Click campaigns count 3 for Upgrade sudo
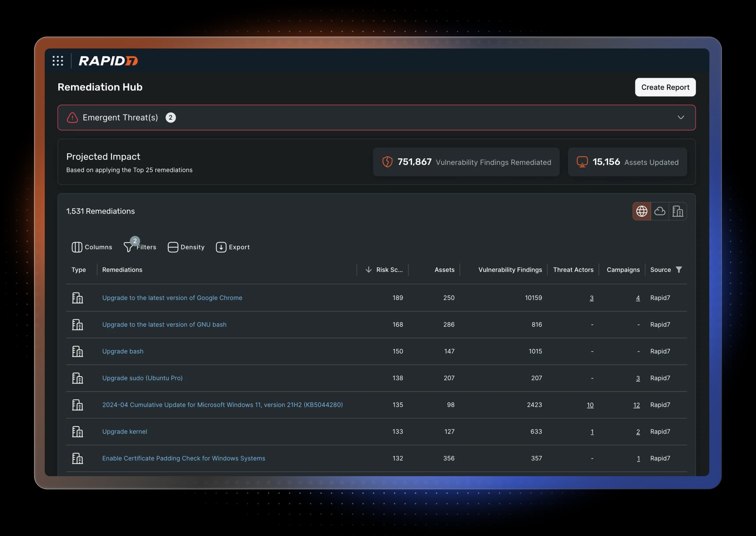 coord(638,378)
